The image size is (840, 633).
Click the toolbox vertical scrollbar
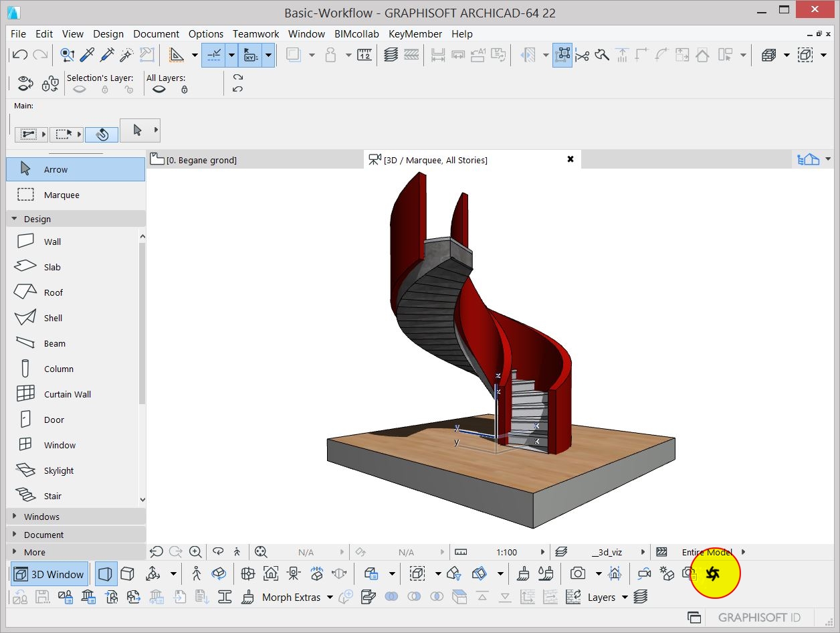pyautogui.click(x=142, y=325)
